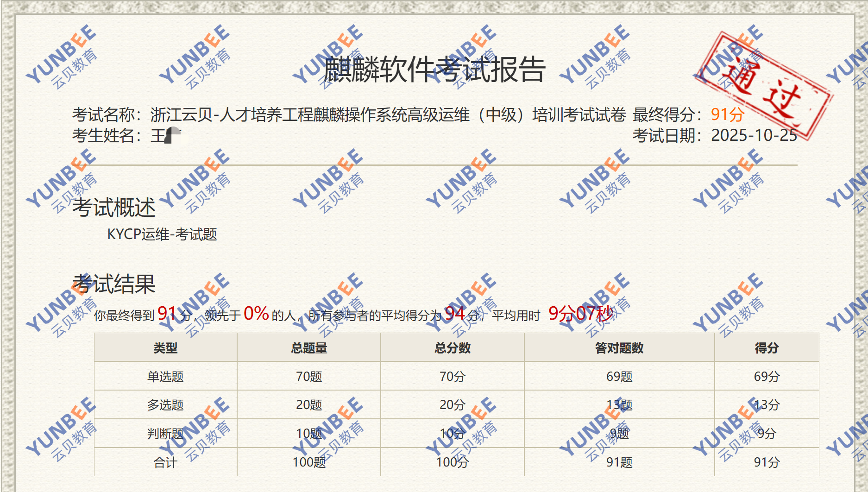The width and height of the screenshot is (868, 492).
Task: Click the 考试概述 section heading
Action: pyautogui.click(x=113, y=207)
